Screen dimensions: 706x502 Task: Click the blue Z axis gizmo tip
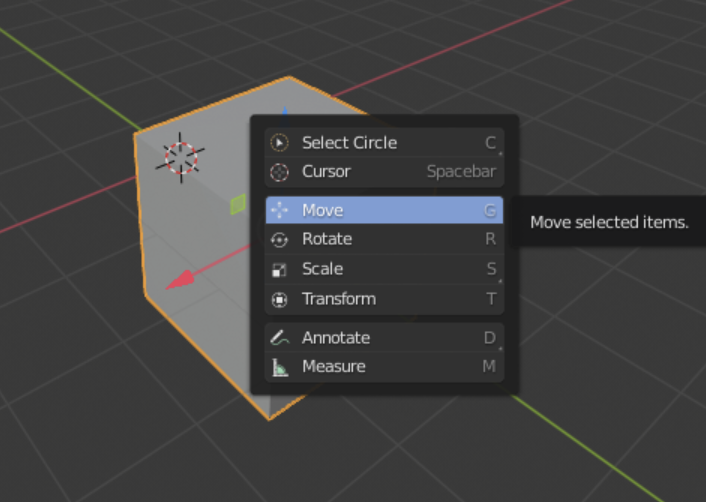coord(285,111)
